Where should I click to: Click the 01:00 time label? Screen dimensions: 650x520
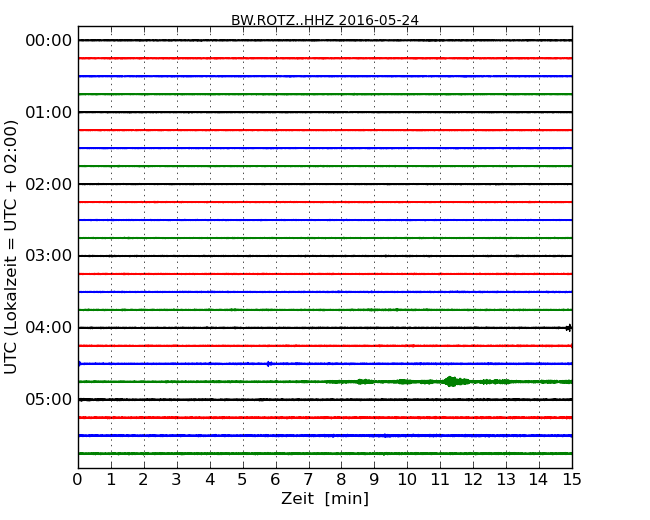[x=49, y=112]
